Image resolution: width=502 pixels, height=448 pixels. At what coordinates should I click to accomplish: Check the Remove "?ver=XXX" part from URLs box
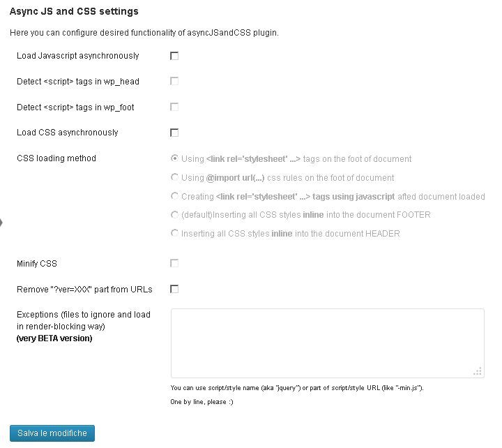(174, 289)
